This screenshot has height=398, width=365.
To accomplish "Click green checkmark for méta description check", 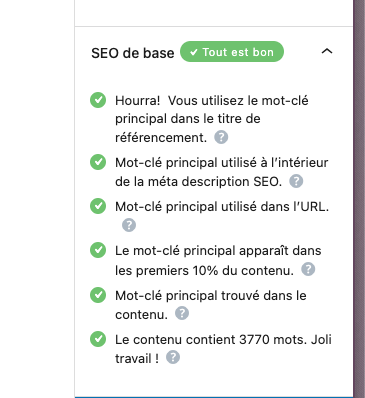I will point(98,162).
